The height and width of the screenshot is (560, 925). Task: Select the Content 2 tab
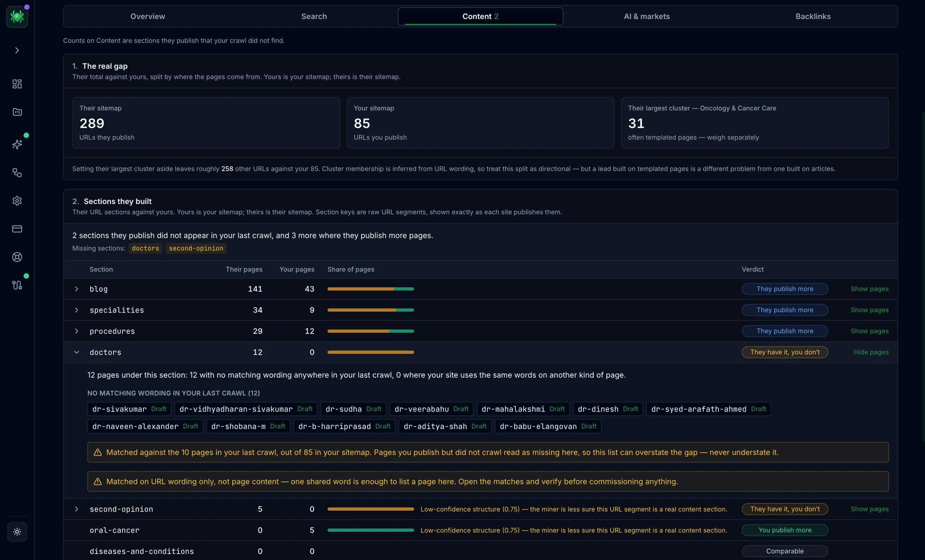(x=480, y=16)
